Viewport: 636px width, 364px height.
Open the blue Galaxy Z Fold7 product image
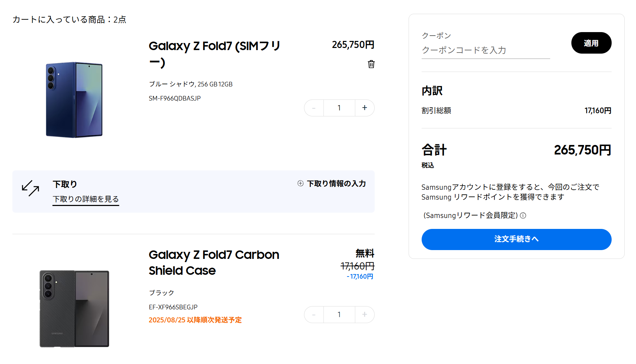coord(74,100)
